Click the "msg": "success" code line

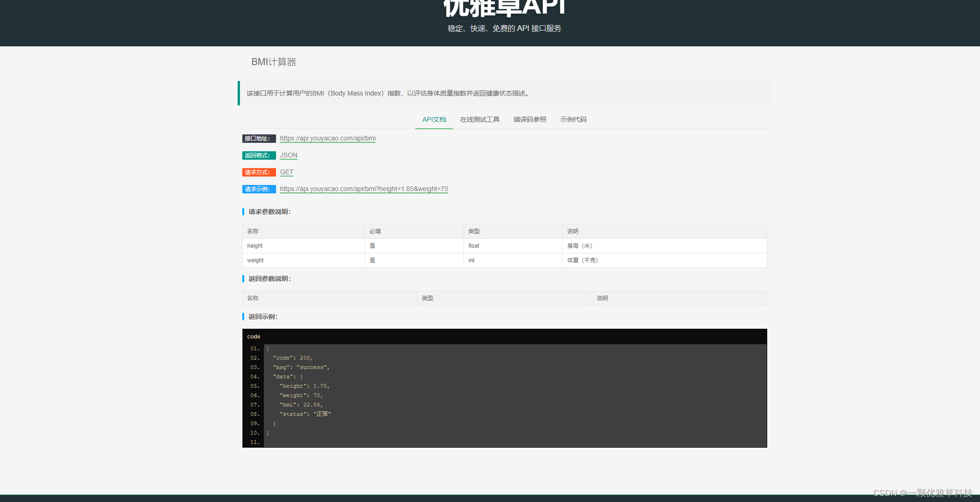click(x=301, y=367)
